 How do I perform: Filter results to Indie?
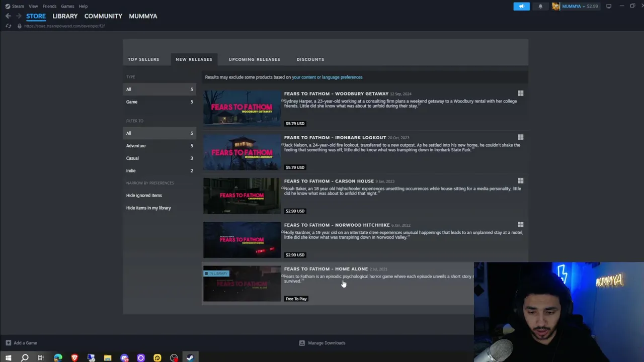pos(159,170)
